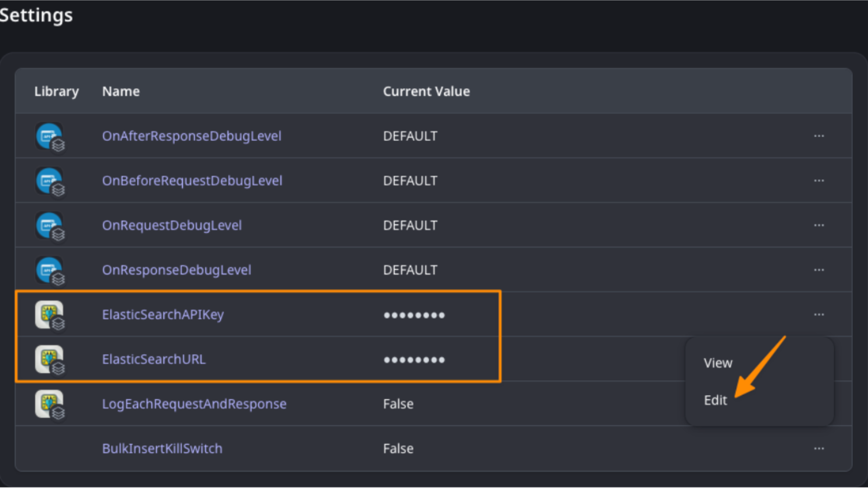Open the LogEachRequestAndResponse setting
Image resolution: width=868 pixels, height=488 pixels.
coord(194,404)
